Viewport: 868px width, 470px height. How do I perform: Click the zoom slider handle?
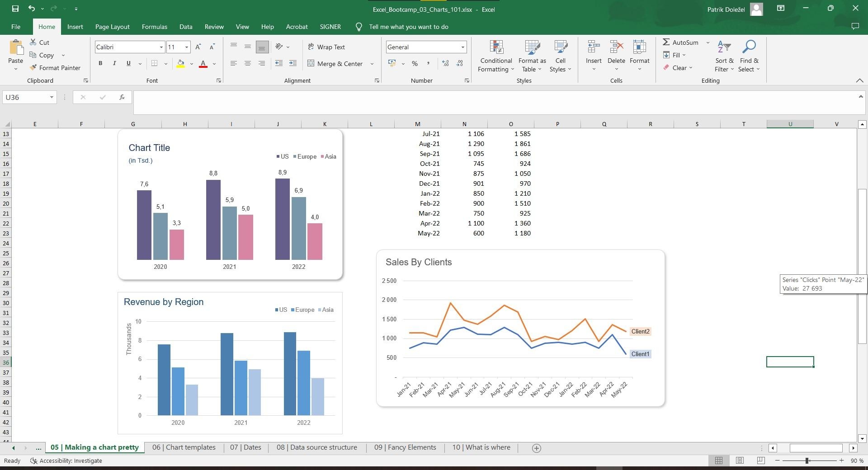pyautogui.click(x=807, y=461)
